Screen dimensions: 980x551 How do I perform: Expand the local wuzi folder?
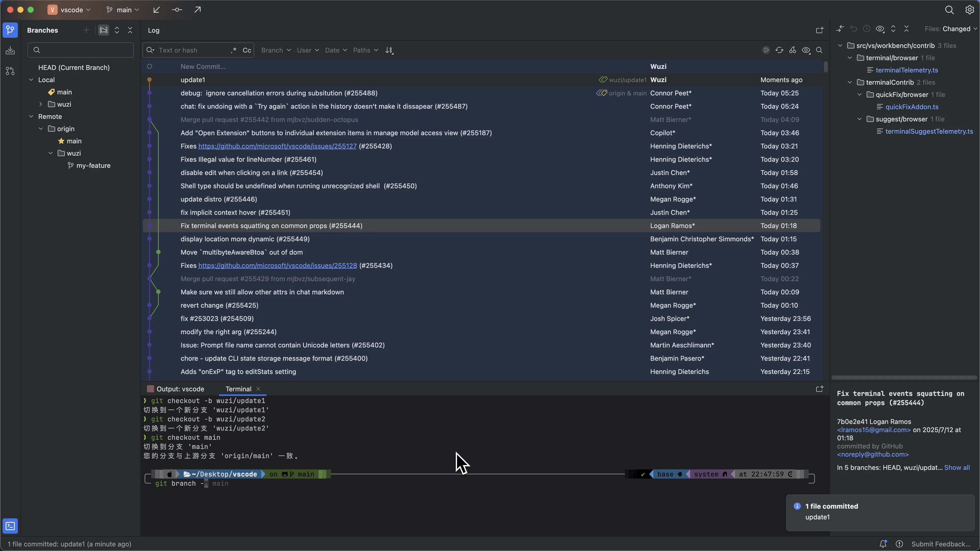coord(41,104)
